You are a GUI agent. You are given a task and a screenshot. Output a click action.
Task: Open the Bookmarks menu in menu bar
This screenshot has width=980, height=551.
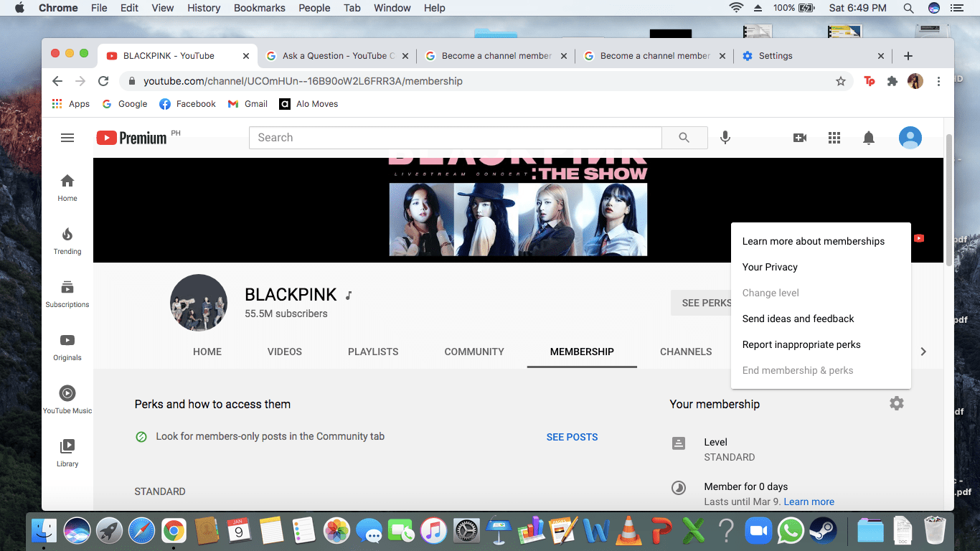click(260, 8)
